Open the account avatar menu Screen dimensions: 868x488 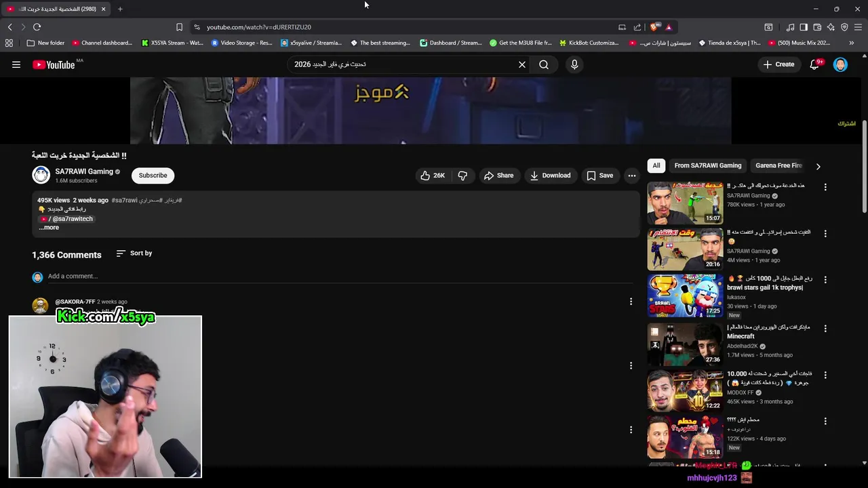pos(840,64)
